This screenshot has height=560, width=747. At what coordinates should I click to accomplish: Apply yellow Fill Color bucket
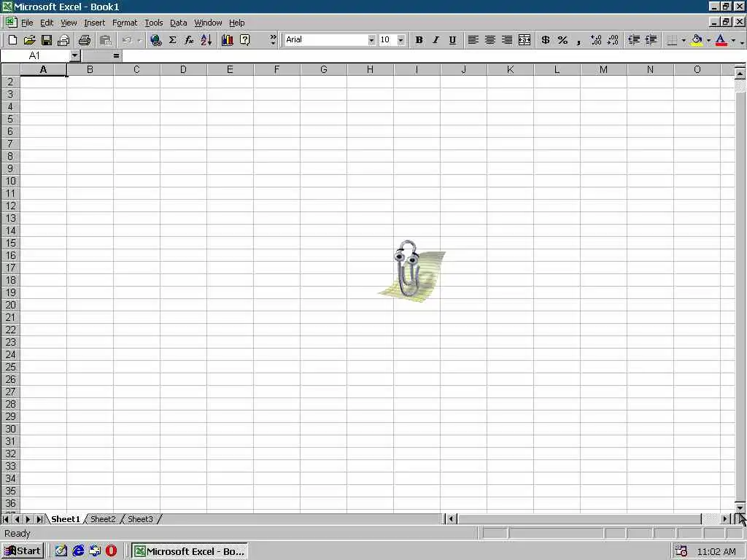697,40
